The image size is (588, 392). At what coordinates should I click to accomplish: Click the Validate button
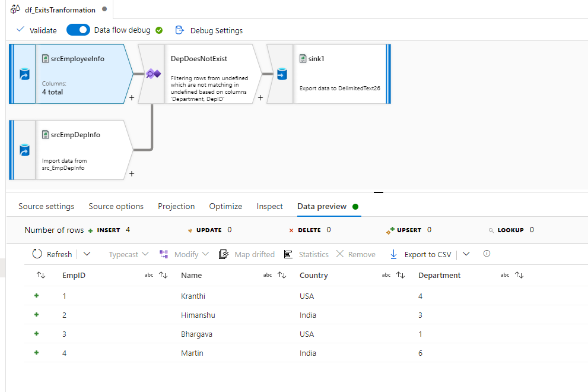(37, 30)
